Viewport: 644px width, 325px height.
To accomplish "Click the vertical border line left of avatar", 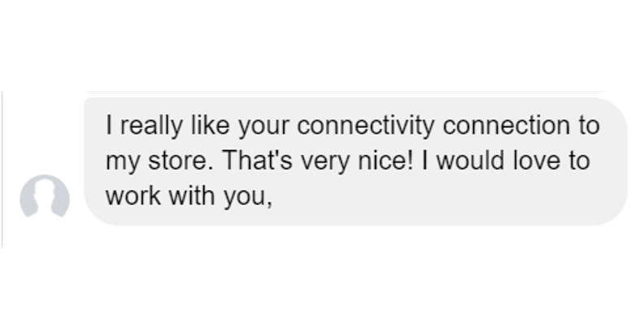I will (2, 169).
